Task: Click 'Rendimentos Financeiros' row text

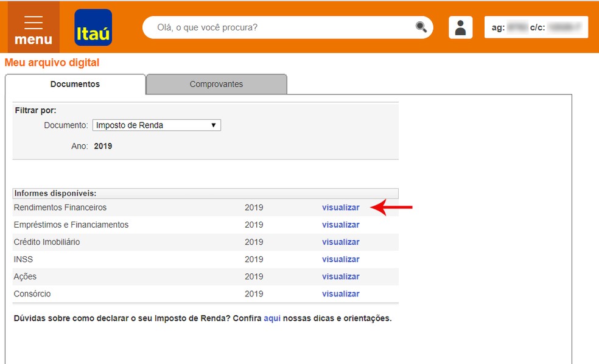Action: click(x=60, y=208)
